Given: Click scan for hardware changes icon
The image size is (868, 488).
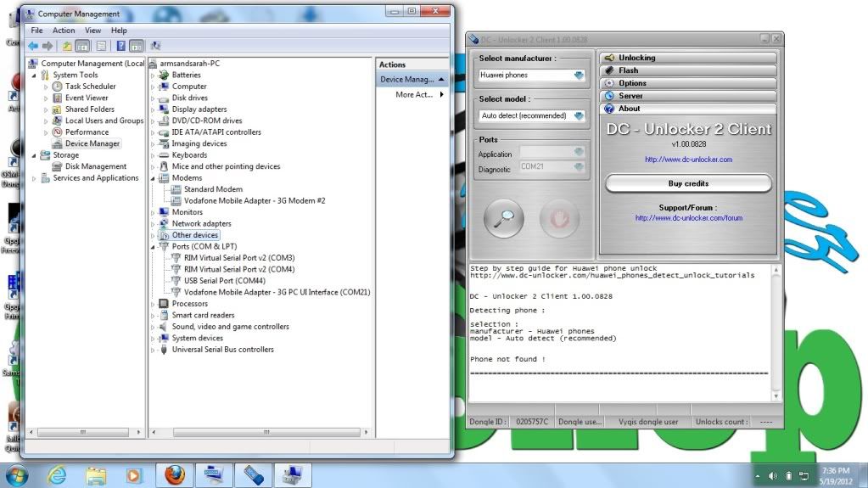Looking at the screenshot, I should click(155, 46).
